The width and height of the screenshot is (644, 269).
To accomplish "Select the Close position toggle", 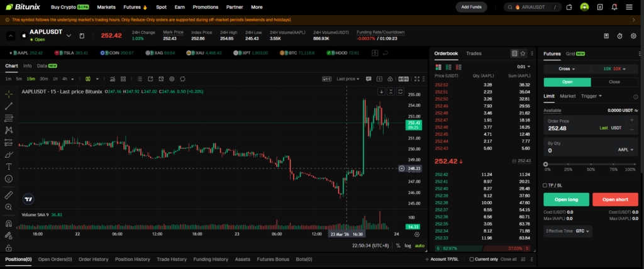I will (x=614, y=82).
